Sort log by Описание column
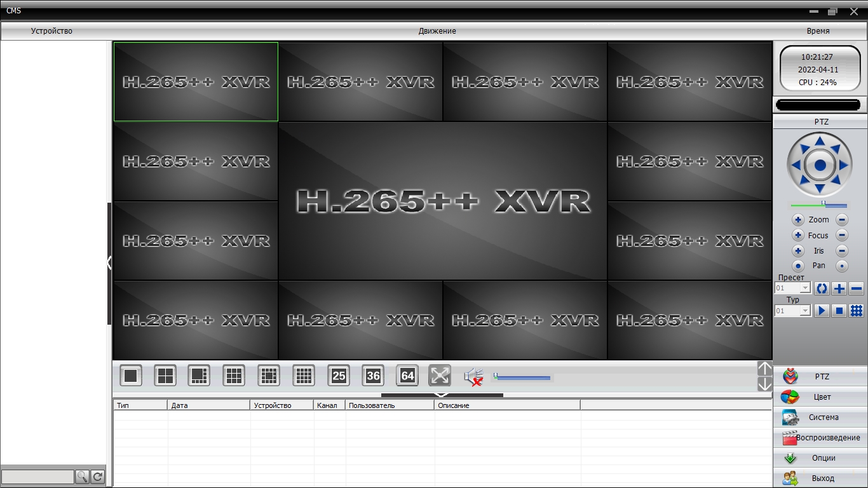Image resolution: width=868 pixels, height=488 pixels. (x=508, y=405)
